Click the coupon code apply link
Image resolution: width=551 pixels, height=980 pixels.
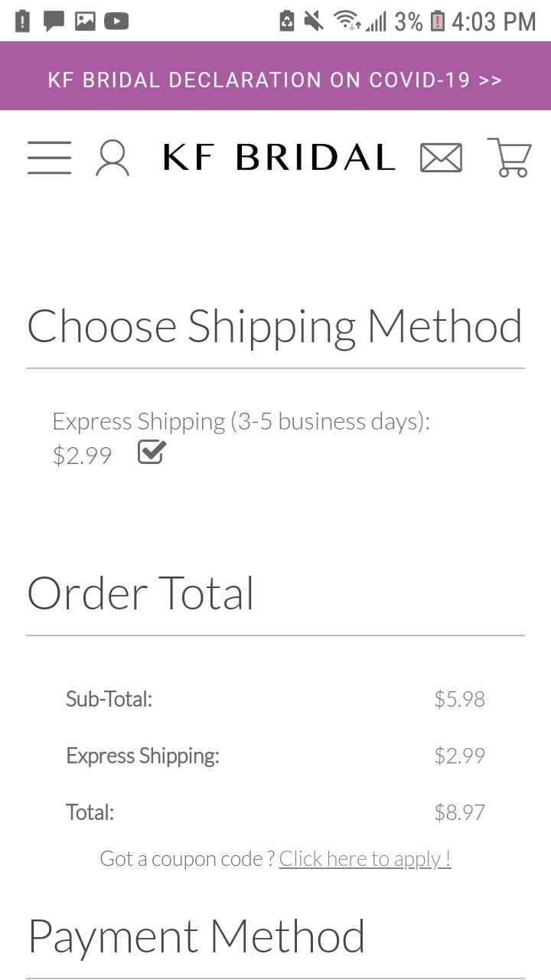364,858
